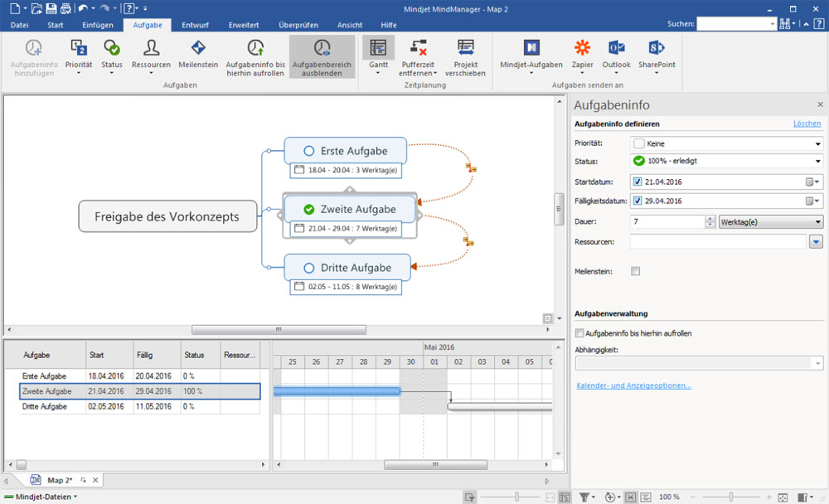The image size is (829, 504).
Task: Expand the Status dropdown list
Action: pyautogui.click(x=817, y=162)
